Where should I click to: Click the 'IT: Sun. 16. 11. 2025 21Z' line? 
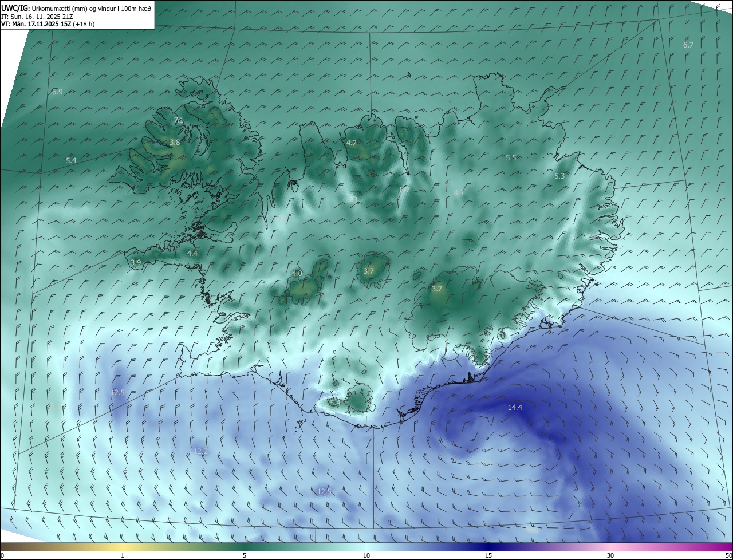pos(37,16)
